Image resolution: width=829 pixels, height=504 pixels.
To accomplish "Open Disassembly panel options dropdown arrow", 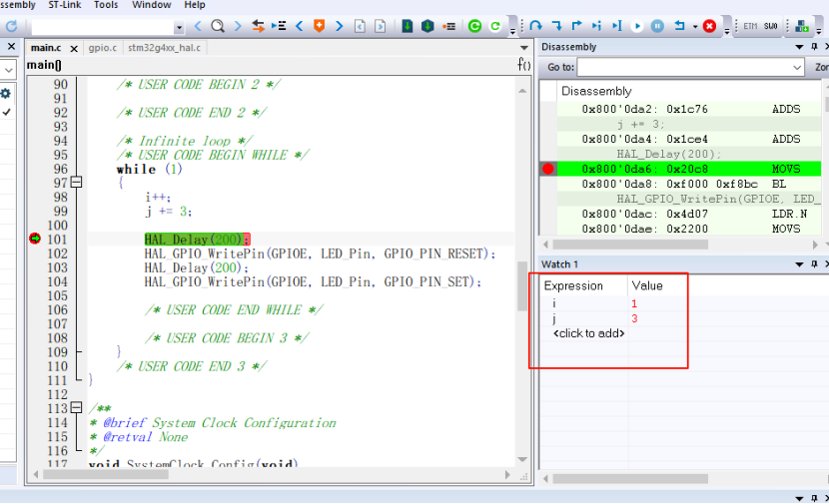I will point(799,47).
